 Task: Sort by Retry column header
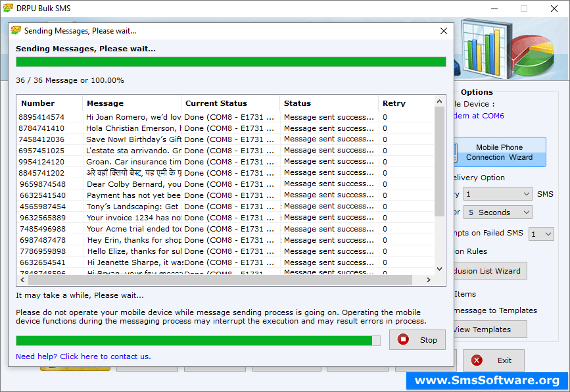[406, 103]
